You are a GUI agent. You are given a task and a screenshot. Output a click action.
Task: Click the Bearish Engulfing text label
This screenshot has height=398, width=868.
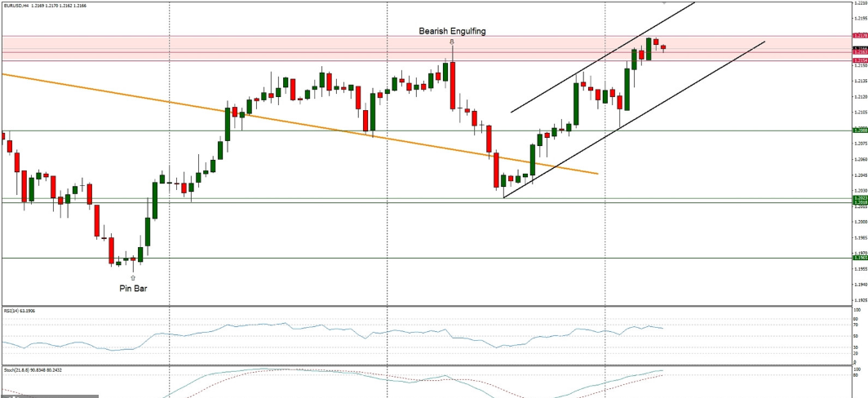click(452, 31)
